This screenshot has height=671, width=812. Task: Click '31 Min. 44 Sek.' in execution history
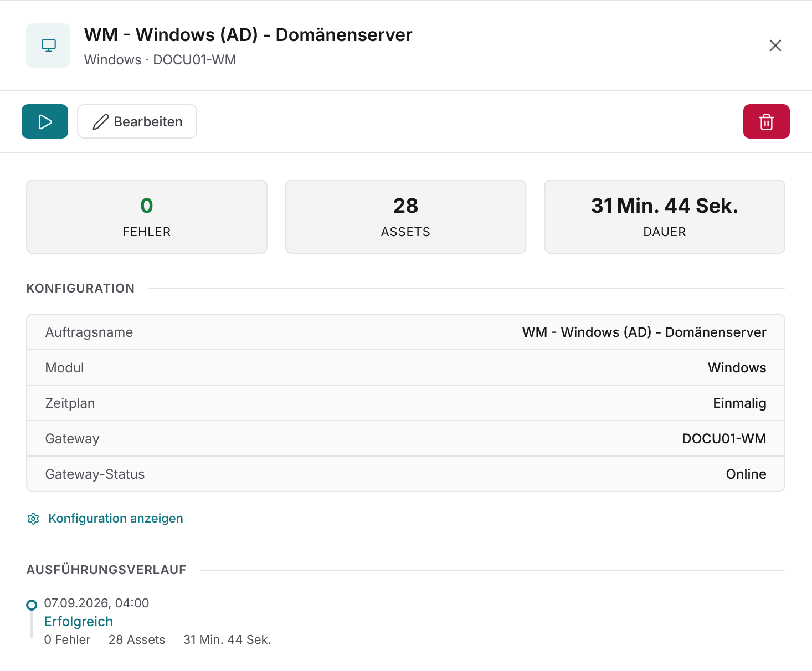(x=227, y=639)
